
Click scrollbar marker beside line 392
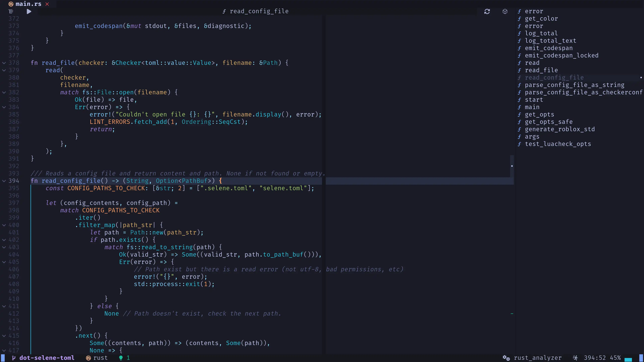[512, 166]
